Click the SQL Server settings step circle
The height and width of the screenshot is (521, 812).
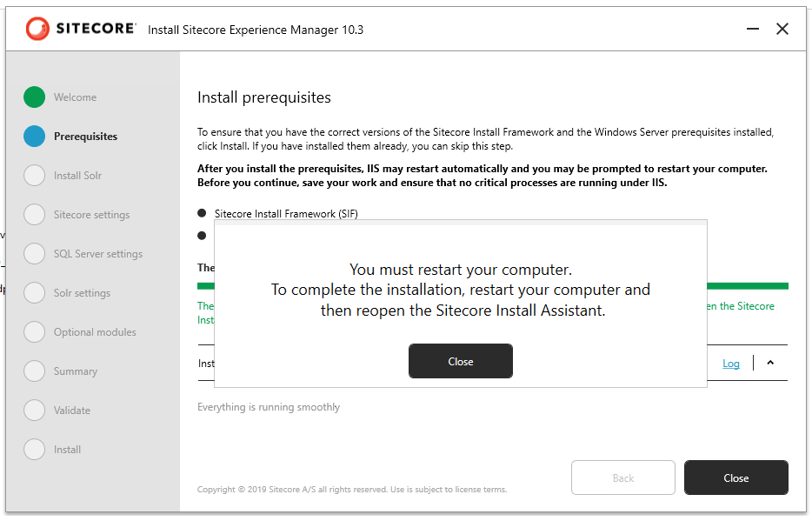click(34, 254)
